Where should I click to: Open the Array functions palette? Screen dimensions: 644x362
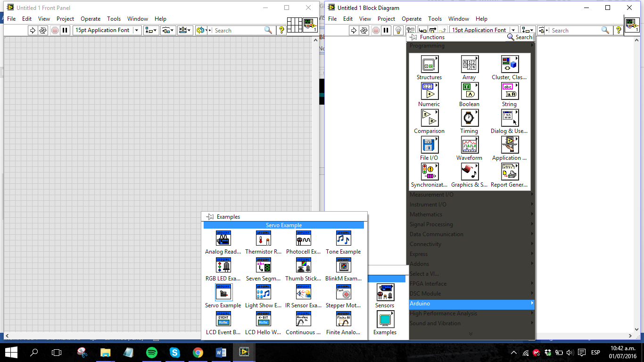[x=470, y=64]
